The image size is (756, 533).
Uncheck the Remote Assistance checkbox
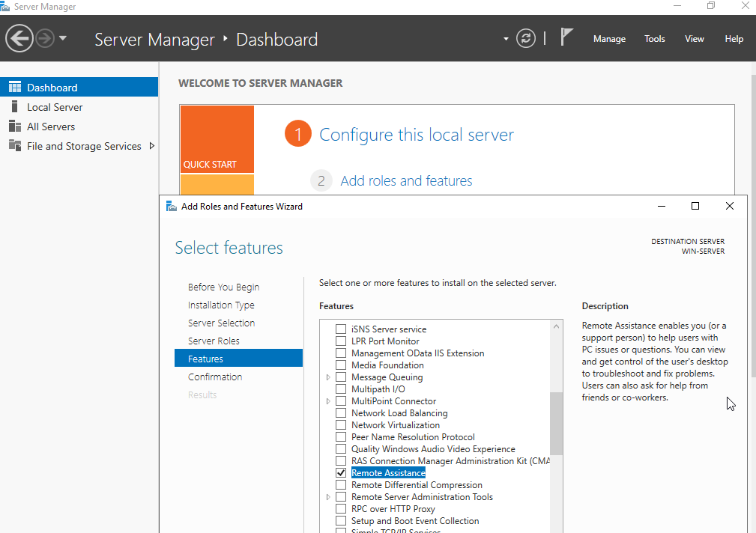click(341, 473)
